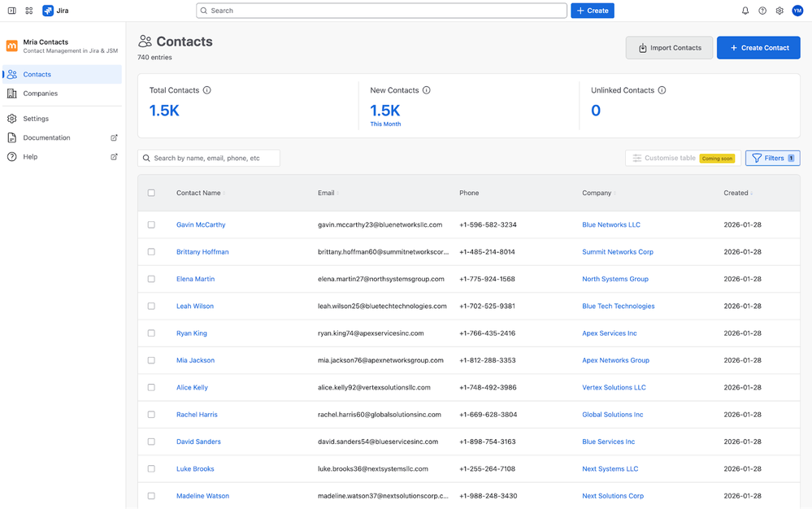
Task: Focus the search by name, email, phone field
Action: [x=209, y=158]
